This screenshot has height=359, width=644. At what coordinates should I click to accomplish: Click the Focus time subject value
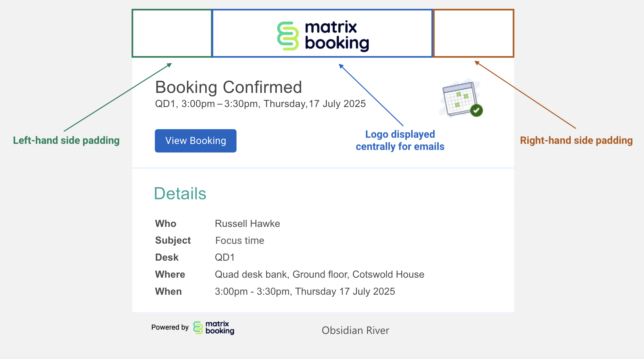click(240, 240)
